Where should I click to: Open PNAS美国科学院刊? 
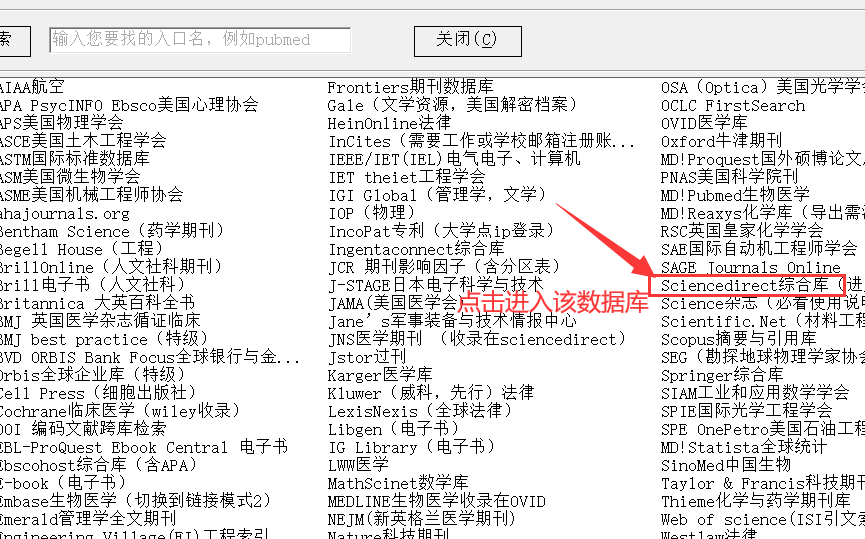729,177
